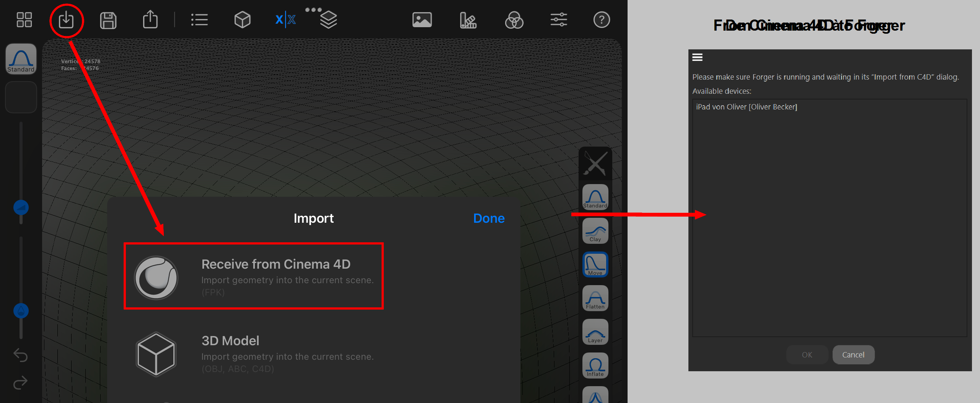The height and width of the screenshot is (403, 980).
Task: Click the 3D Model cube icon
Action: coord(156,354)
